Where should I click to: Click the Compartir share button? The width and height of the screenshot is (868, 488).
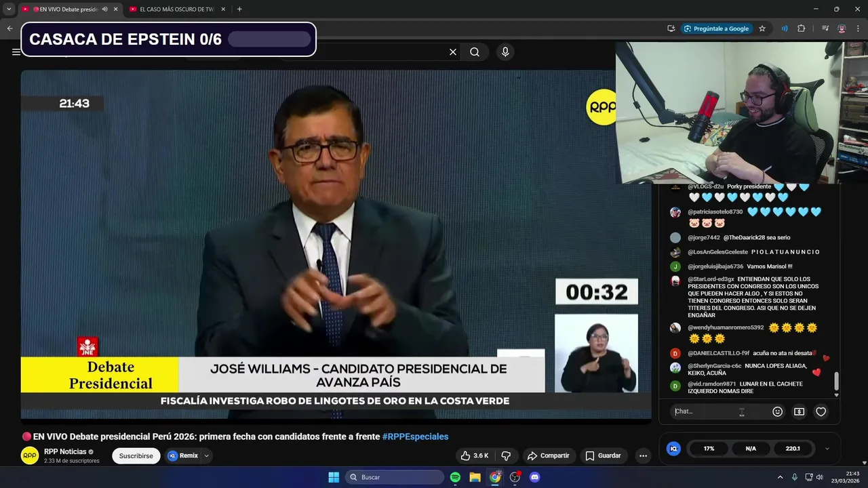point(548,455)
